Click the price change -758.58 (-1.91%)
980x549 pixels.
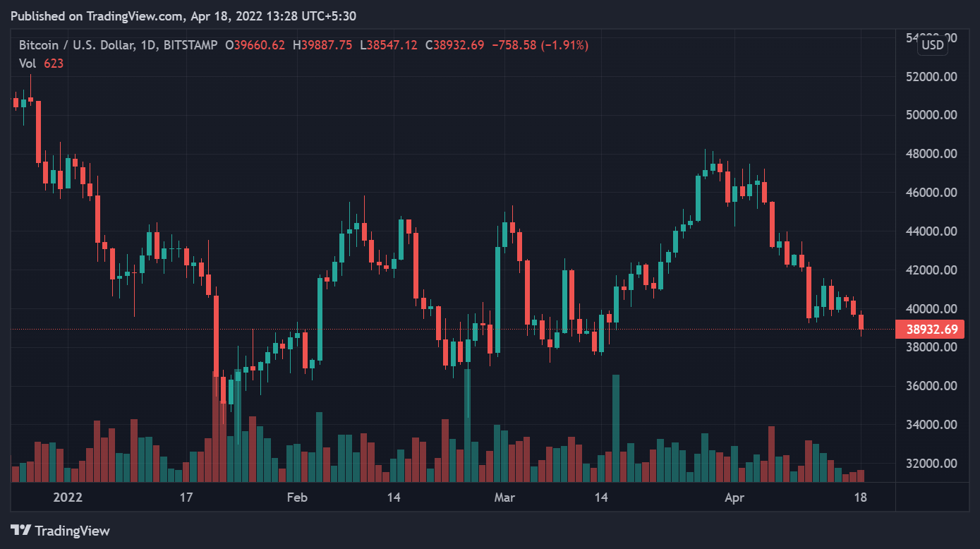tap(540, 45)
